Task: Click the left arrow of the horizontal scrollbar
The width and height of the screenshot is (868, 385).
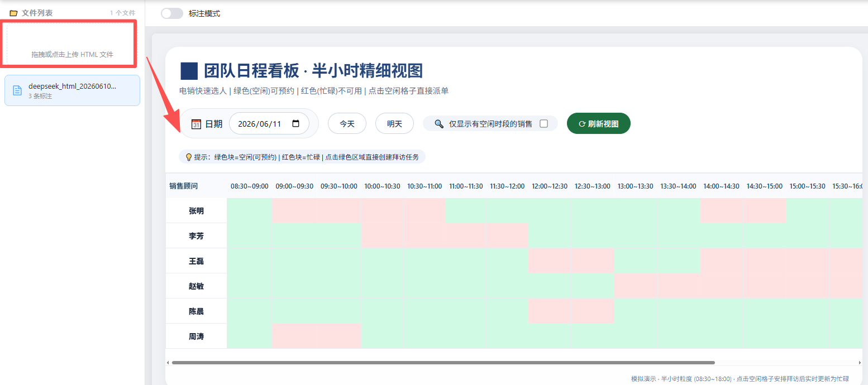Action: coord(168,363)
